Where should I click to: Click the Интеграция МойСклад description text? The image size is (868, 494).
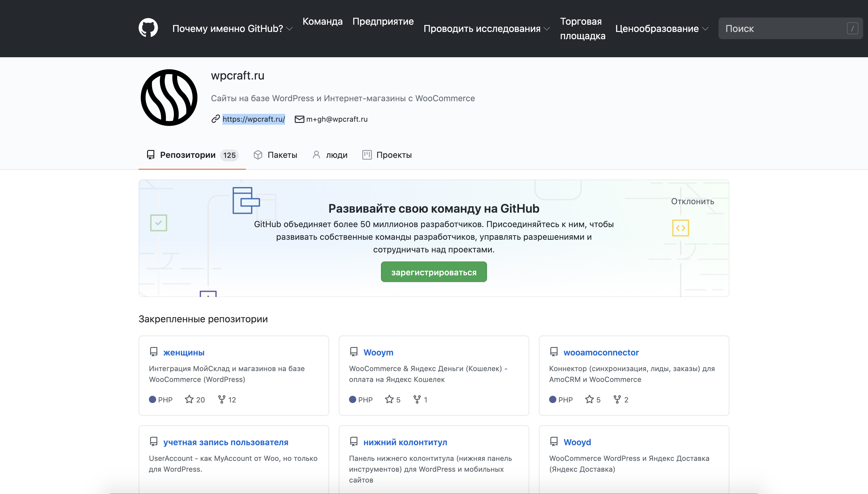click(x=227, y=374)
